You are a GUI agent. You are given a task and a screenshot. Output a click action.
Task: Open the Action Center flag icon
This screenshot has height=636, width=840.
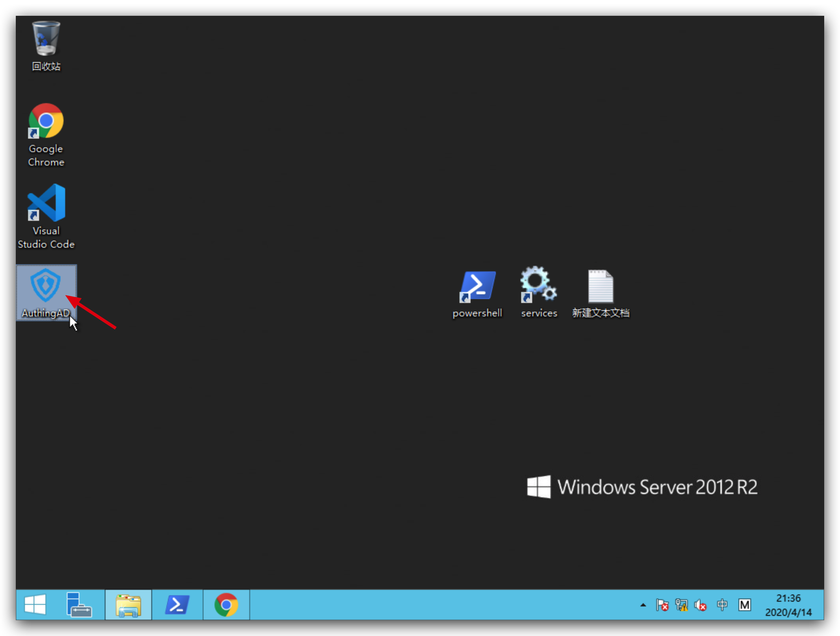[x=662, y=605]
